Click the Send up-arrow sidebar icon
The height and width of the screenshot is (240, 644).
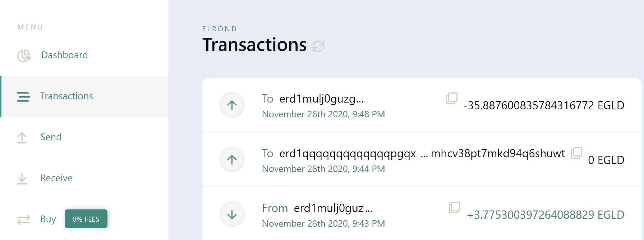pos(22,137)
